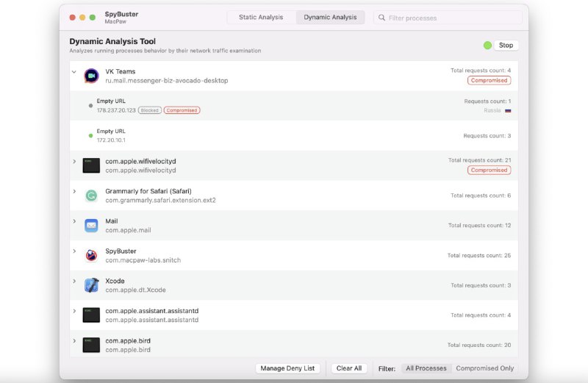This screenshot has width=588, height=383.
Task: Click the Xcode app icon
Action: (91, 285)
